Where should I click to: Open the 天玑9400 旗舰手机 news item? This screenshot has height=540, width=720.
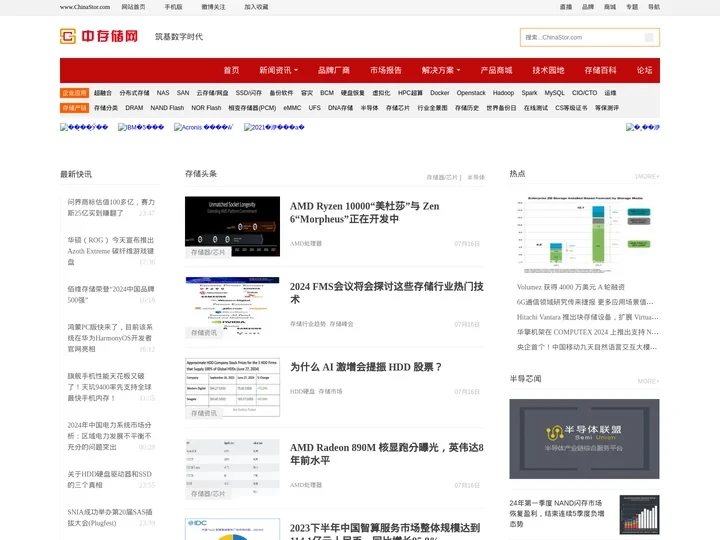[x=111, y=387]
